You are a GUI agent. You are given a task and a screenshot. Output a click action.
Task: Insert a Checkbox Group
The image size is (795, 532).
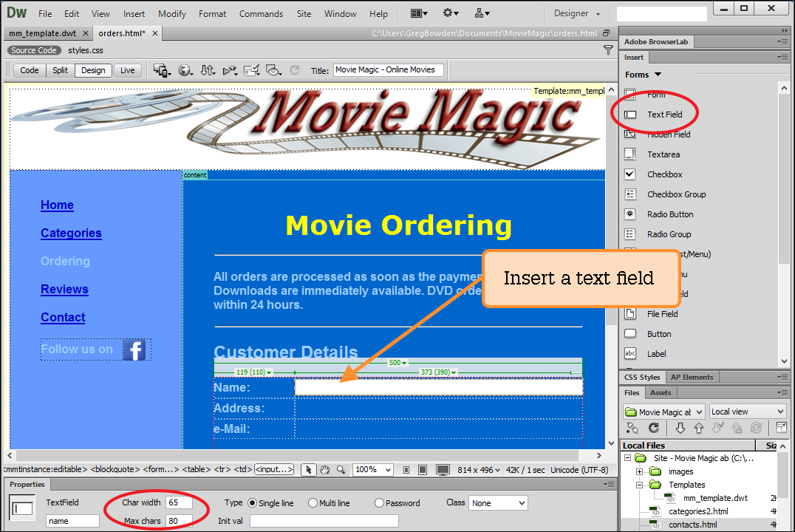coord(676,194)
